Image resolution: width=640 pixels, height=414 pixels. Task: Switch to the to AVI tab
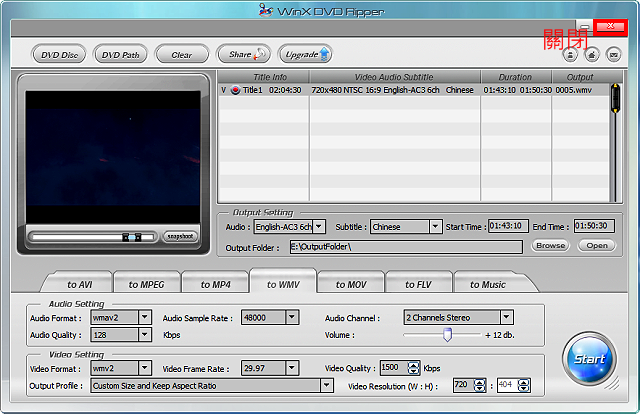coord(79,284)
